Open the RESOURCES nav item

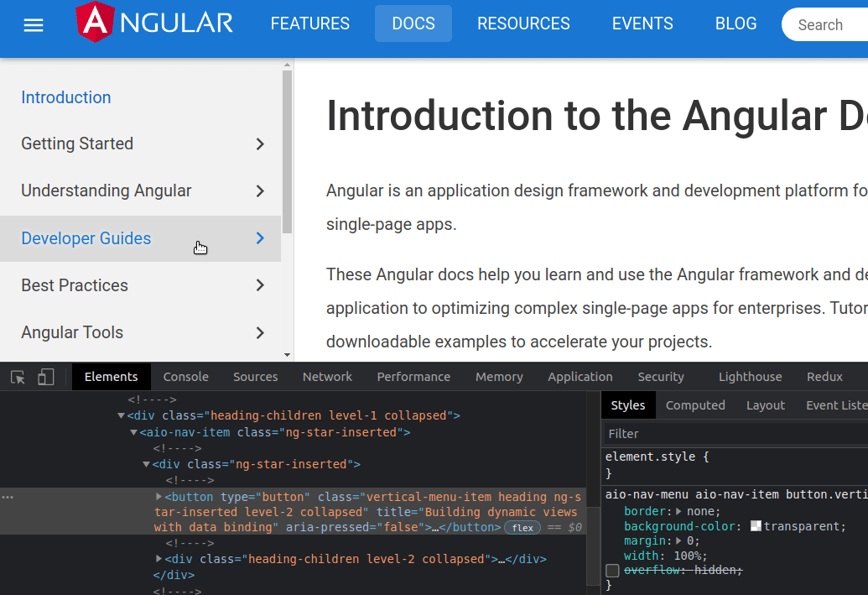click(x=523, y=23)
